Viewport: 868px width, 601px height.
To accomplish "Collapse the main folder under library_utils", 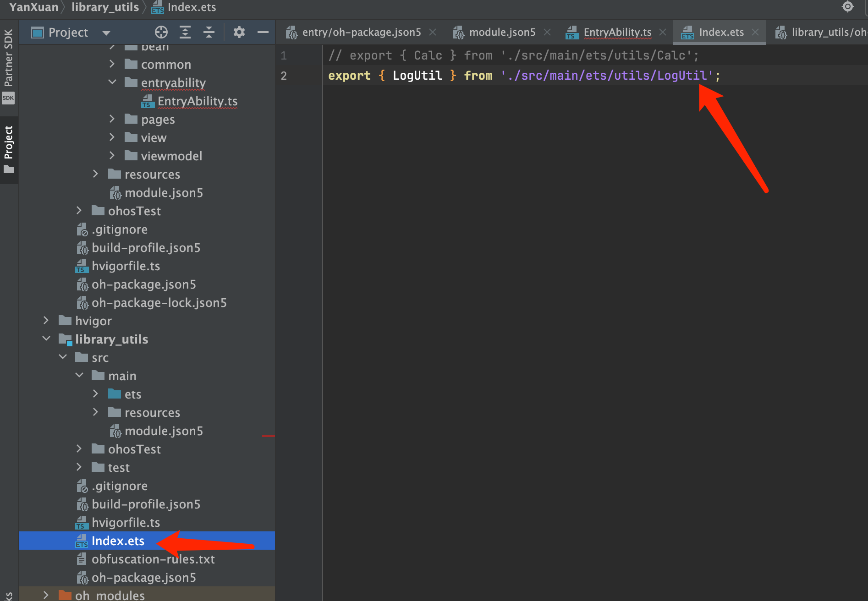I will point(79,376).
